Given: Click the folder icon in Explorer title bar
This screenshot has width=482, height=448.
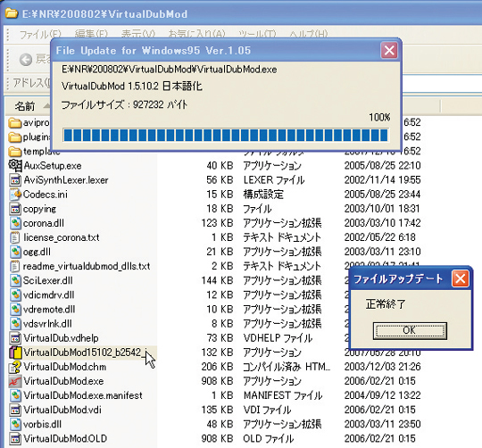Looking at the screenshot, I should click(x=12, y=13).
